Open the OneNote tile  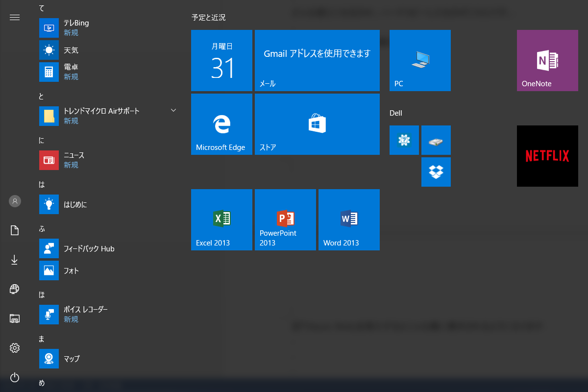click(547, 60)
